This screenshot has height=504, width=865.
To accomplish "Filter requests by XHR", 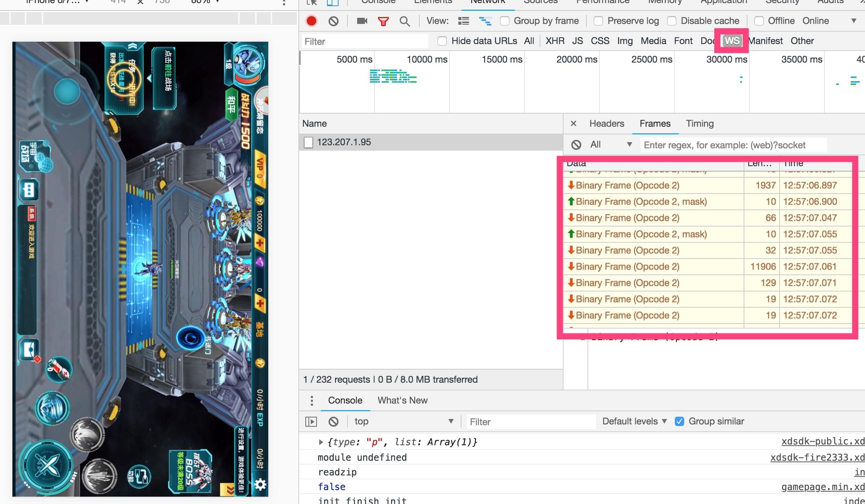I will click(555, 41).
